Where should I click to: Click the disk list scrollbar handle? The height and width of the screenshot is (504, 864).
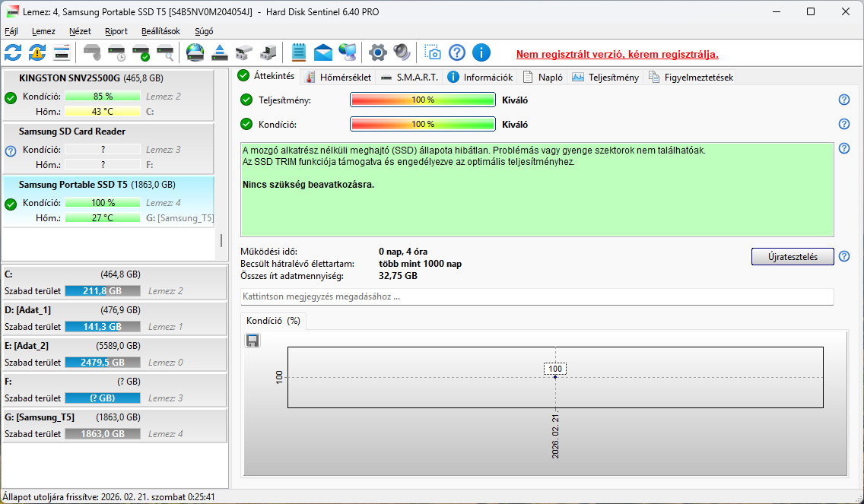click(x=221, y=240)
